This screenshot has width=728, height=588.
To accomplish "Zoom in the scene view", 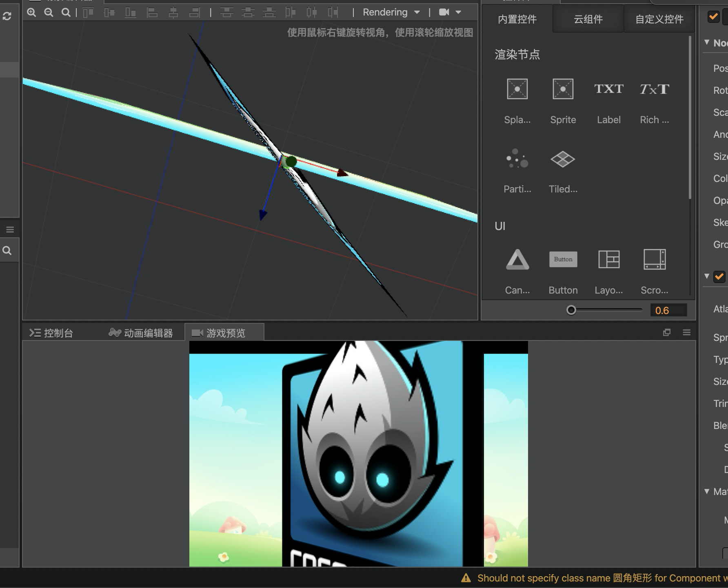I will tap(31, 13).
